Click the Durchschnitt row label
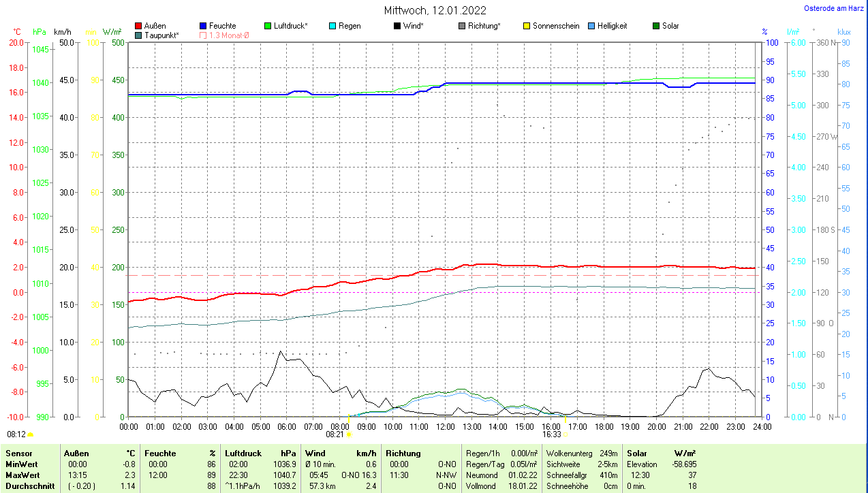Viewport: 868px width, 493px height. [29, 486]
